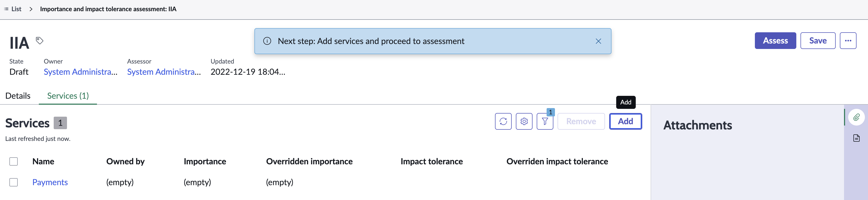
Task: Click the breadcrumb title Importance and impact tolerance assessment
Action: [108, 9]
